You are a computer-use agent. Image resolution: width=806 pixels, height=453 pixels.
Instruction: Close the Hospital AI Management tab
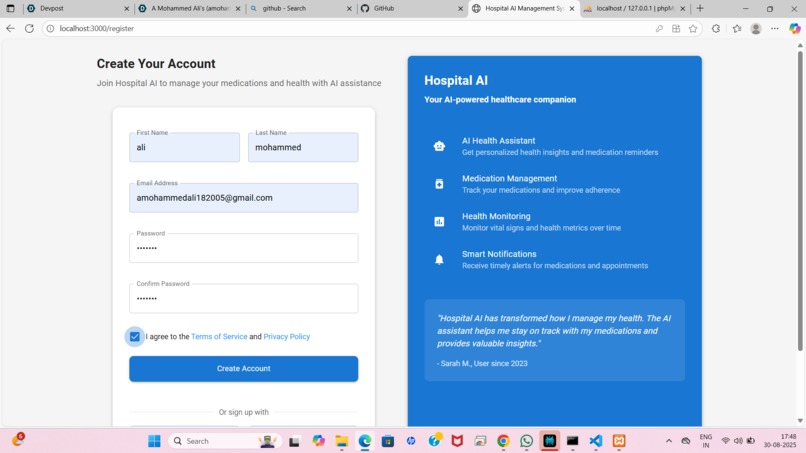(x=572, y=9)
